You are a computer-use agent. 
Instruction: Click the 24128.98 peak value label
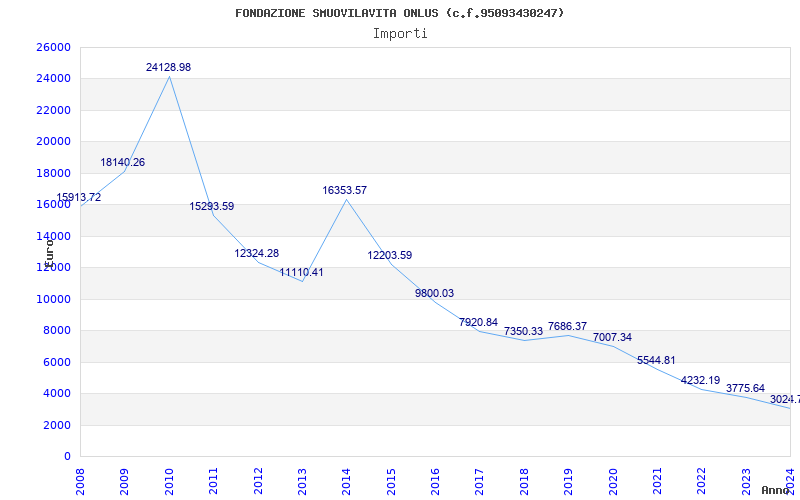(x=168, y=67)
